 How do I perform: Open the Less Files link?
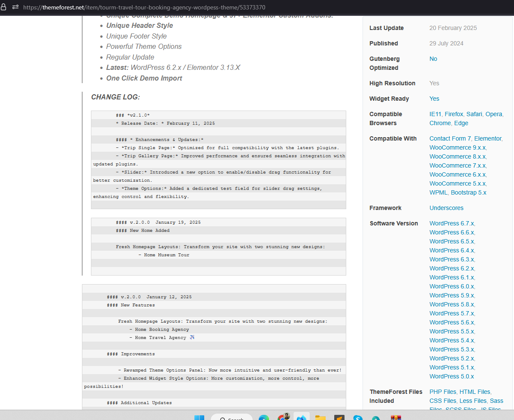473,401
